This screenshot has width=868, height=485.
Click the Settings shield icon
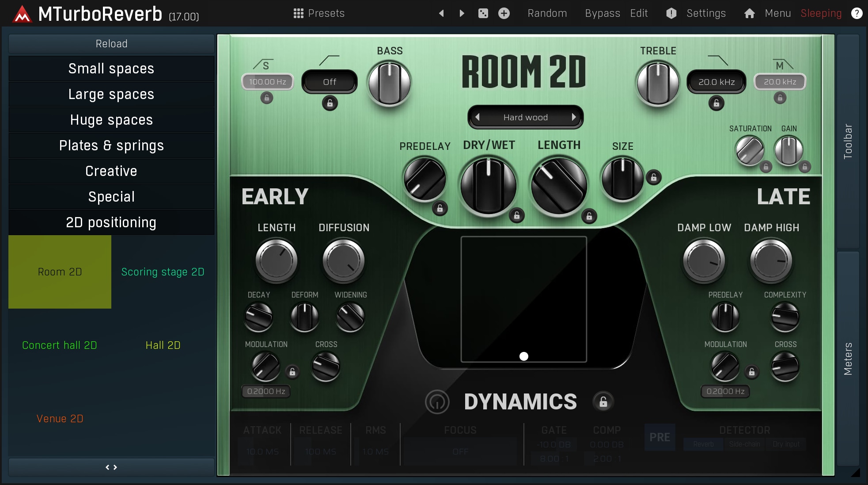[671, 13]
